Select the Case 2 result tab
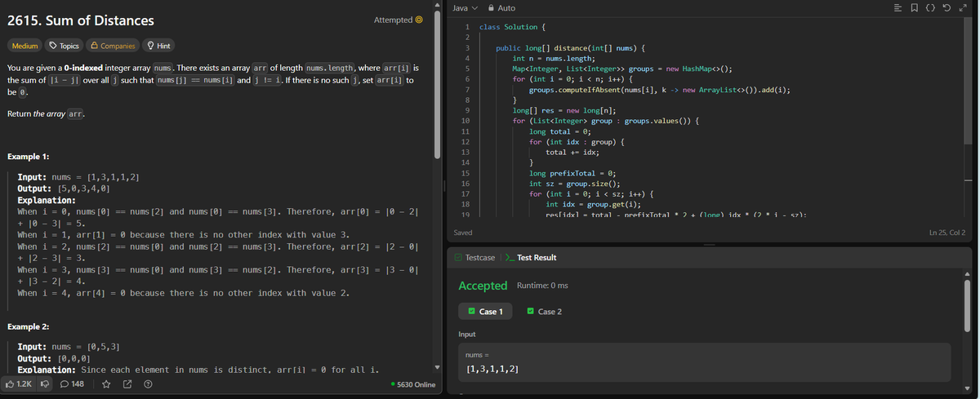This screenshot has width=980, height=399. click(x=544, y=312)
